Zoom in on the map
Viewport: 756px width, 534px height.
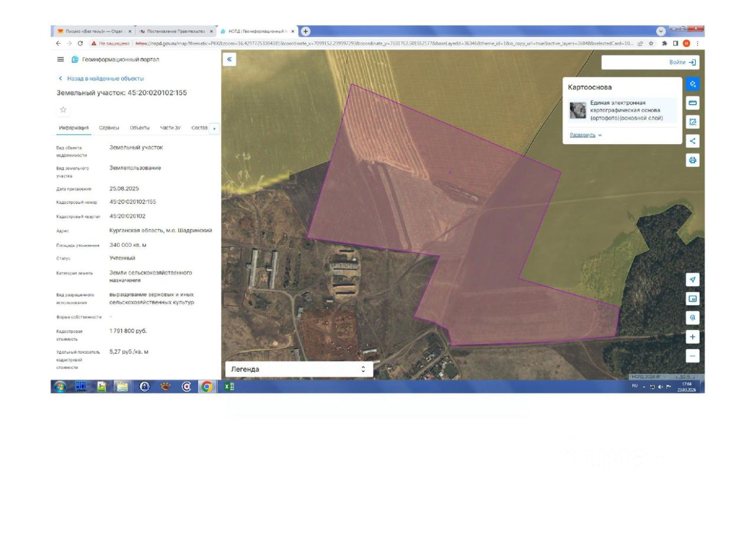click(693, 337)
